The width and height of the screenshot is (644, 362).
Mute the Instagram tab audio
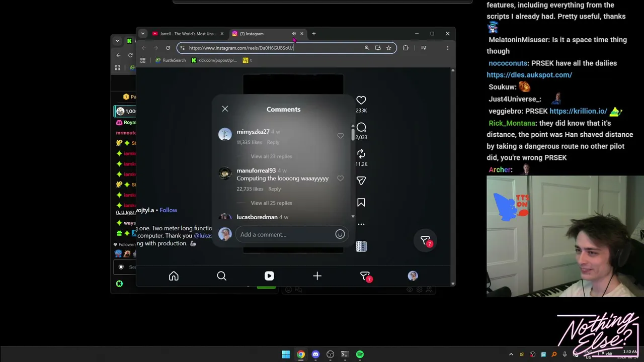point(294,34)
